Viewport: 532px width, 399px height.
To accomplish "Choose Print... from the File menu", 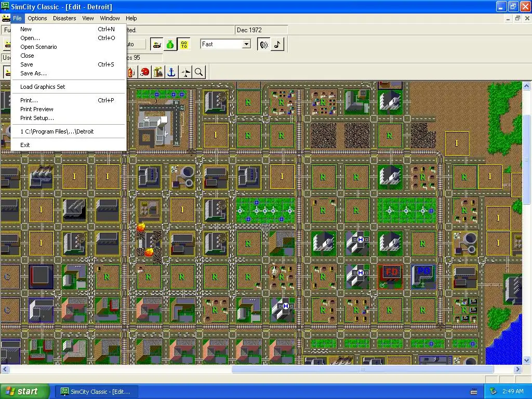I will point(69,100).
